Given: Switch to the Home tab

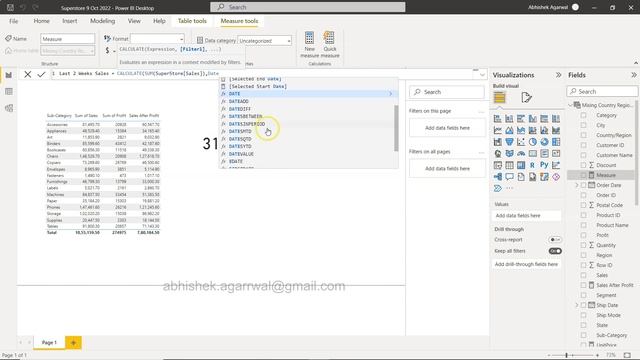Looking at the screenshot, I should click(42, 21).
